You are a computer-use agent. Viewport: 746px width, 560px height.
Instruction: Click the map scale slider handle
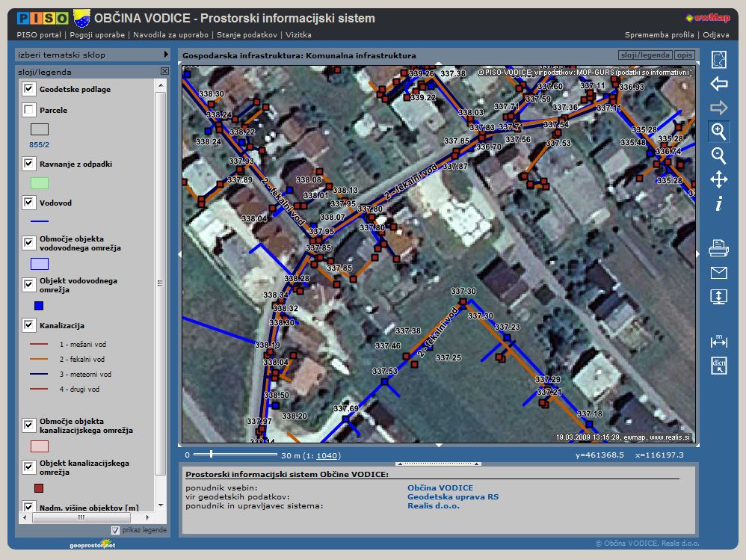212,454
